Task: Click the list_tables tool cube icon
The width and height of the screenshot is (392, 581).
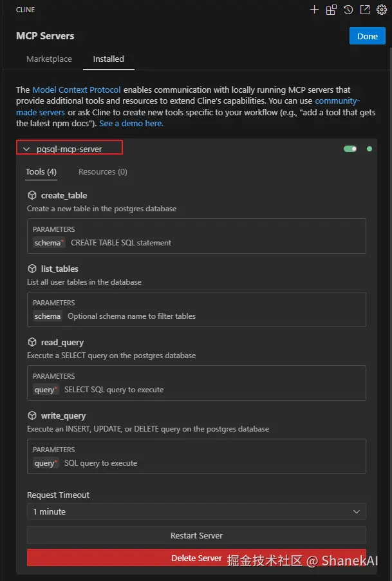Action: pyautogui.click(x=32, y=269)
